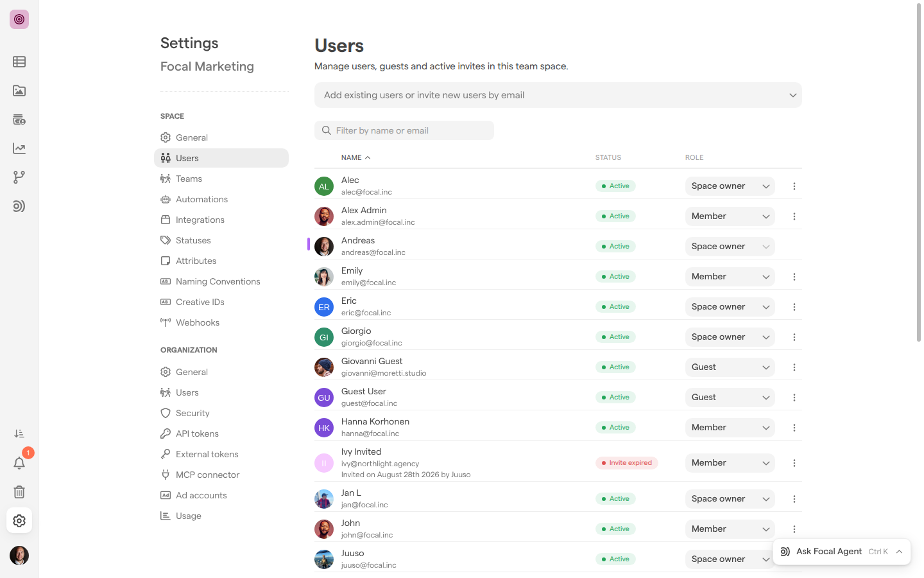Open the table view icon in left rail

point(19,62)
